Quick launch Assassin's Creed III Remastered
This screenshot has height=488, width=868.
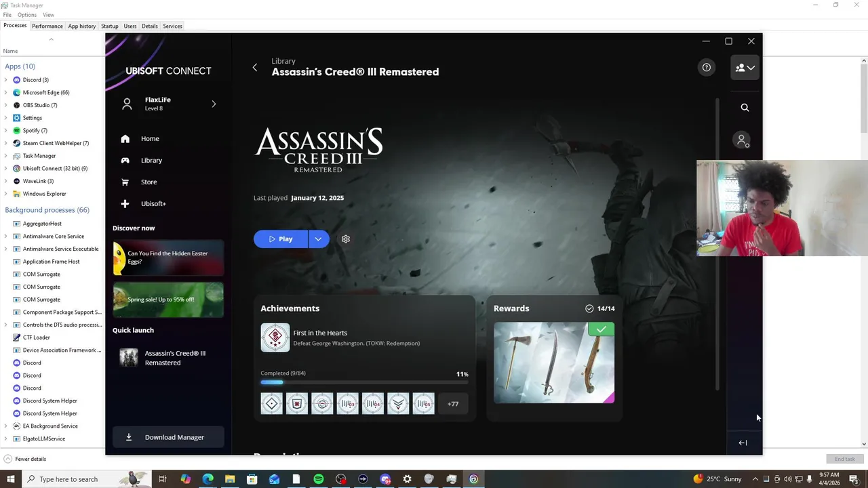pyautogui.click(x=168, y=358)
